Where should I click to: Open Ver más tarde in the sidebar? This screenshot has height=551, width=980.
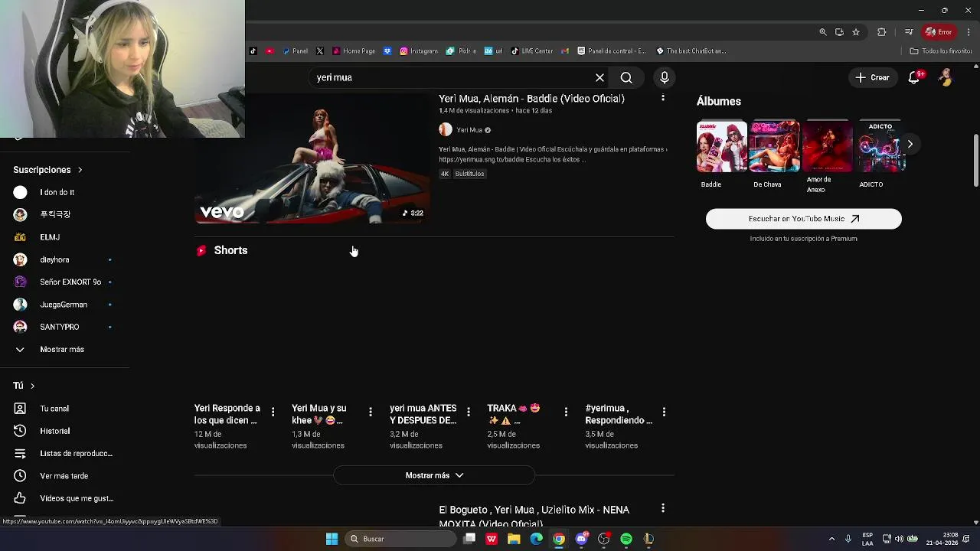click(x=65, y=476)
